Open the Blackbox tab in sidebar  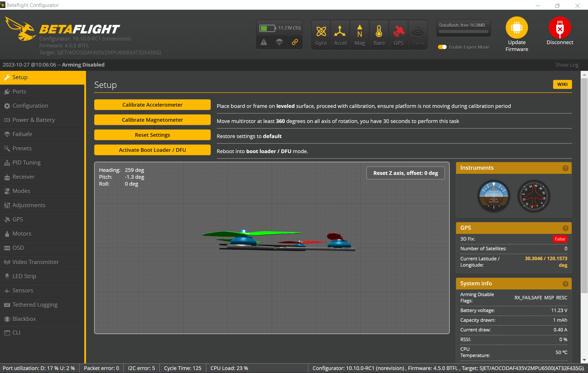click(24, 319)
